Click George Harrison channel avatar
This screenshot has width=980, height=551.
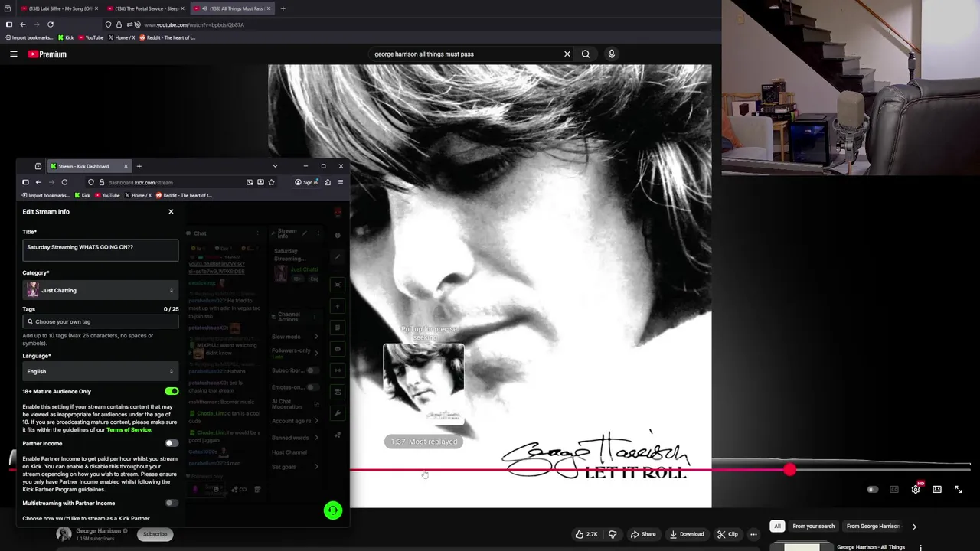click(x=64, y=534)
